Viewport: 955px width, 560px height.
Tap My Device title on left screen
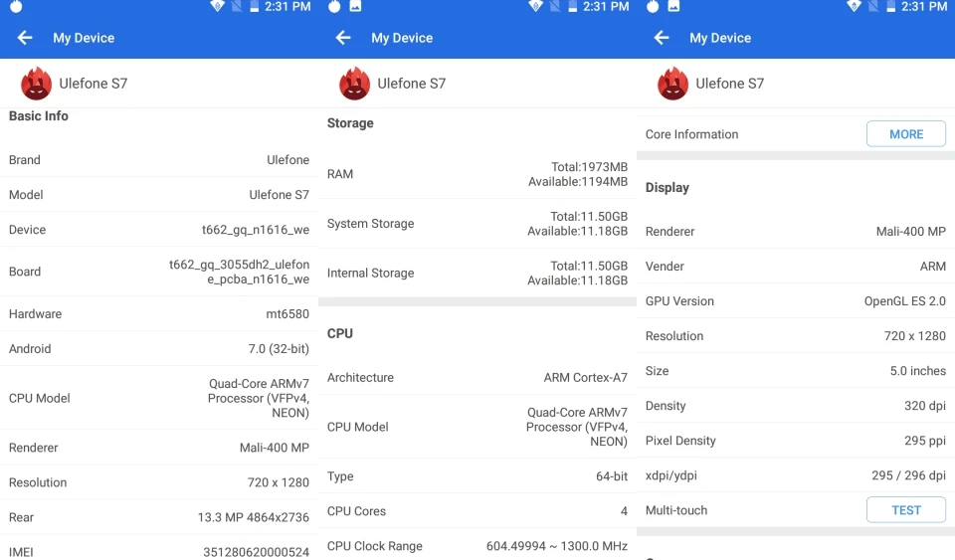click(x=84, y=38)
